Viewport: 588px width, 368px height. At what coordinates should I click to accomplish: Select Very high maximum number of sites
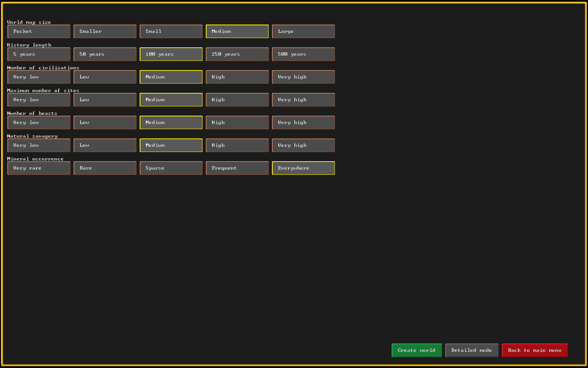coord(303,100)
